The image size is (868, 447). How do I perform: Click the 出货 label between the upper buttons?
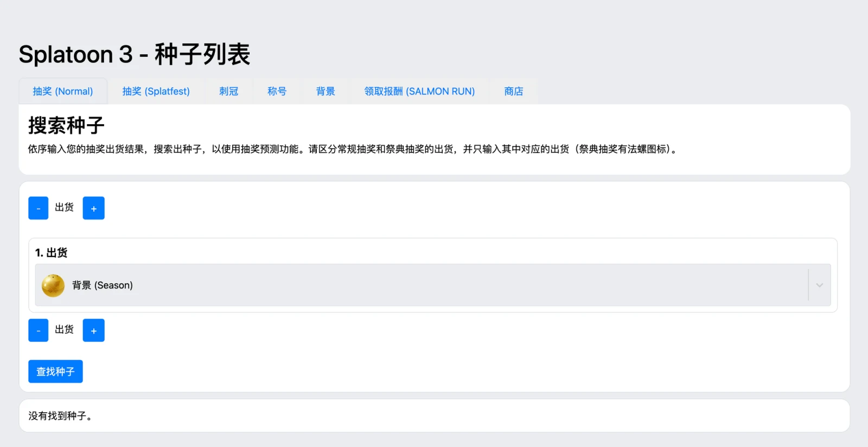pos(65,207)
